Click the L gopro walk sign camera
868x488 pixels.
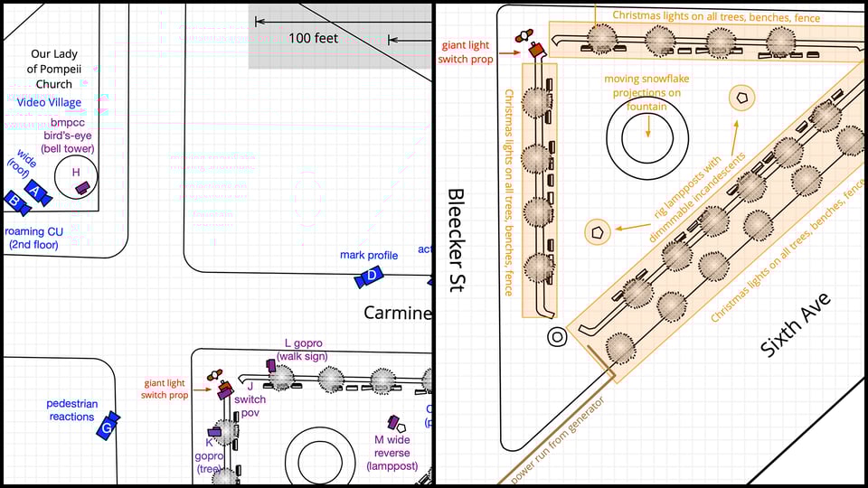[271, 364]
